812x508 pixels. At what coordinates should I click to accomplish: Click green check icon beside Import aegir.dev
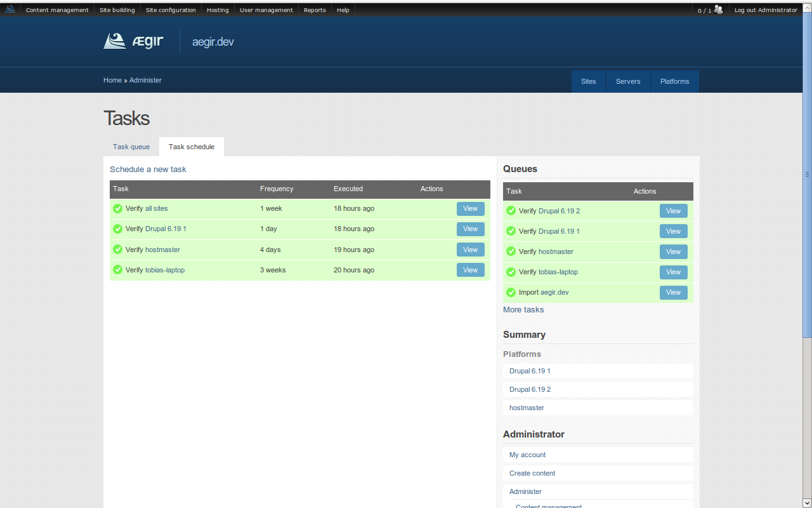[511, 292]
